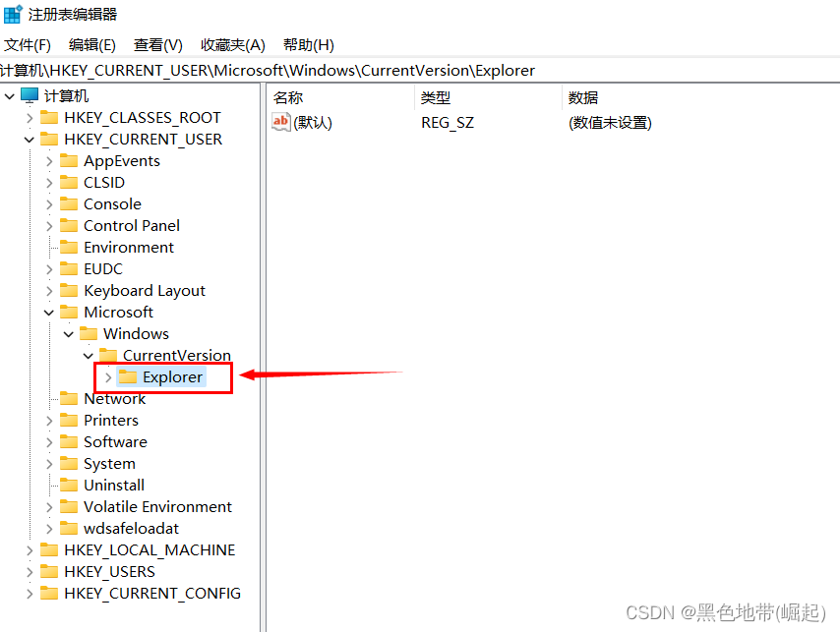Click the REG_SZ type cell
The width and height of the screenshot is (840, 632).
[x=448, y=123]
